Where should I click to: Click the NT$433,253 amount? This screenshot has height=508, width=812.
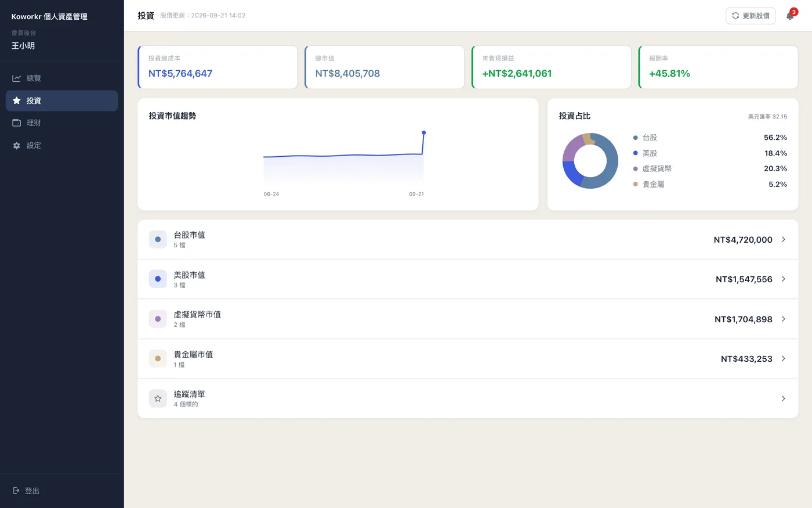pos(746,359)
